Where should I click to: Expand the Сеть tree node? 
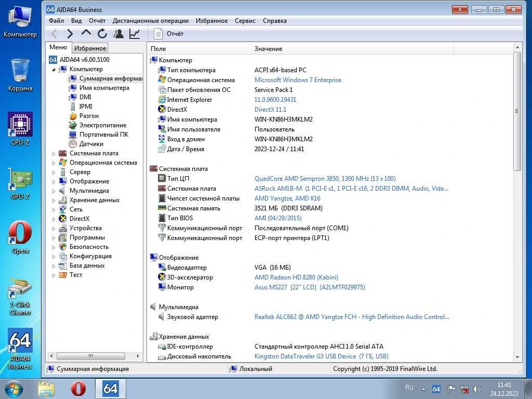pyautogui.click(x=54, y=210)
